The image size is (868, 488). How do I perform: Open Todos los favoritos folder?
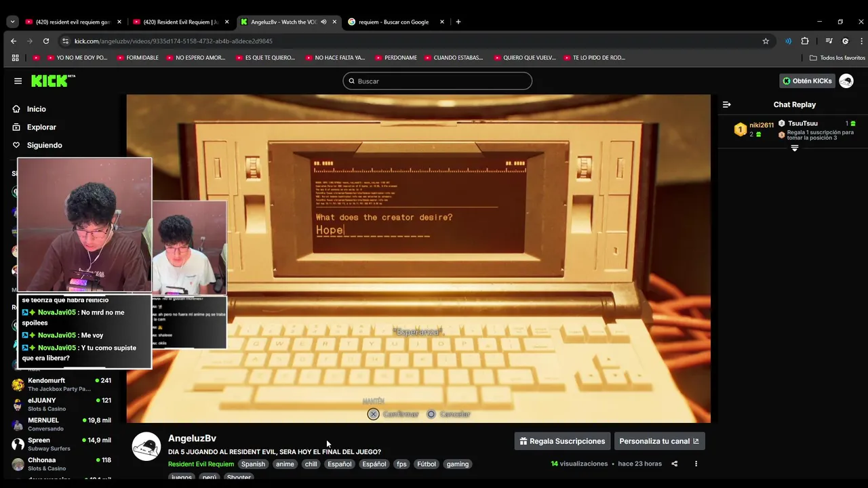pyautogui.click(x=837, y=58)
